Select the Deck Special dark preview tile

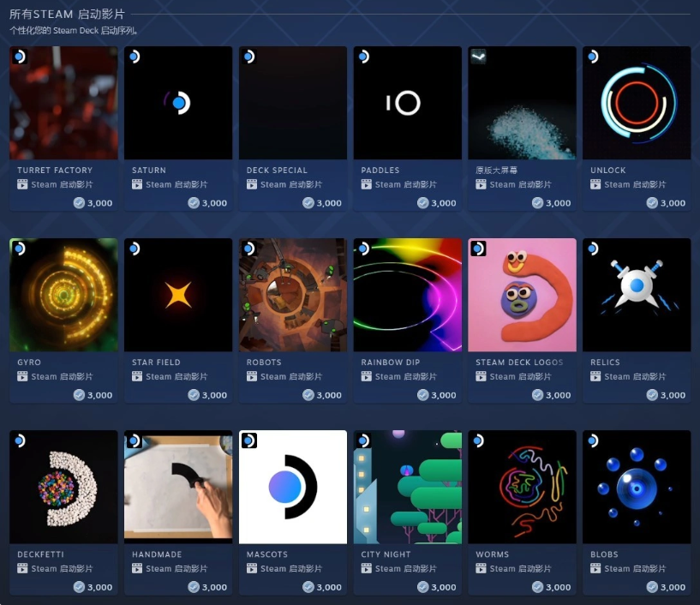coord(293,103)
